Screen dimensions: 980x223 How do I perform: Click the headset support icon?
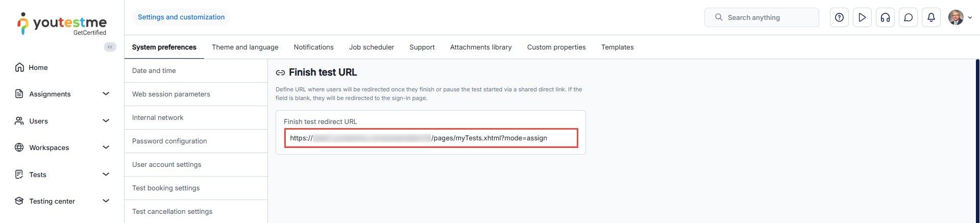pyautogui.click(x=885, y=17)
